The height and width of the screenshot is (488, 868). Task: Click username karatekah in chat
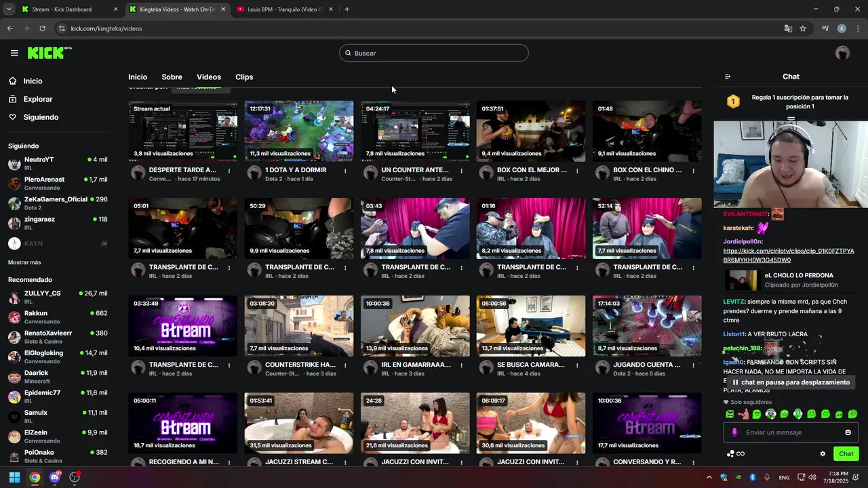[x=739, y=228]
